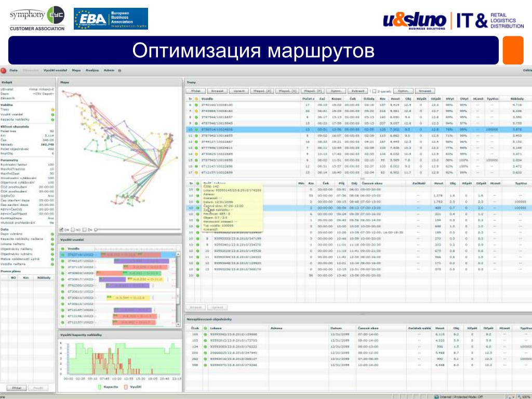Click the green Kapacita legend swatch

coord(99,387)
